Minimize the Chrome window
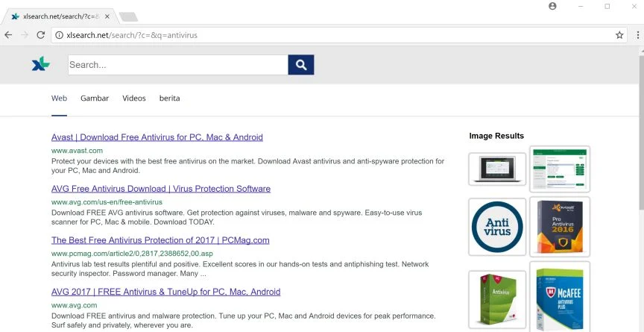Viewport: 644px width, 332px height. click(581, 6)
